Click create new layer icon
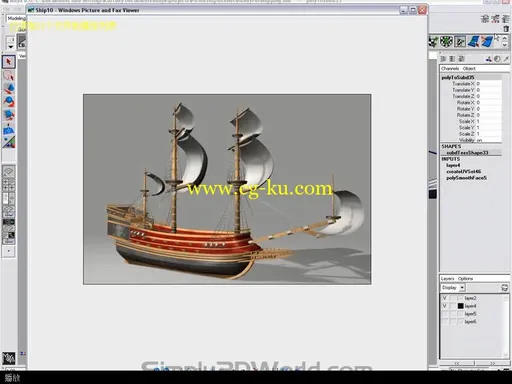 pos(504,288)
